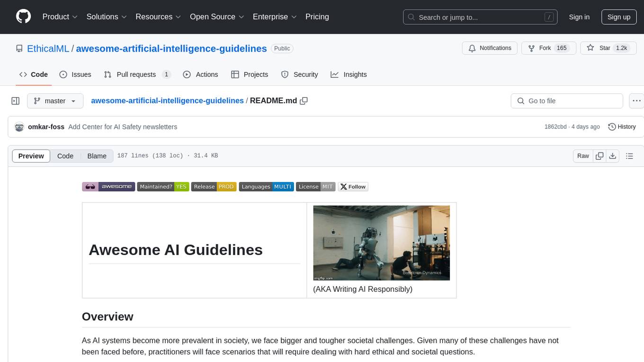Select the Preview view
The image size is (644, 362).
pos(31,156)
